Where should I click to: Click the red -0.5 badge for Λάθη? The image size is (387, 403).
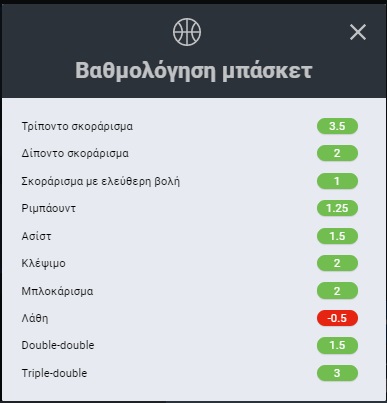pyautogui.click(x=337, y=318)
